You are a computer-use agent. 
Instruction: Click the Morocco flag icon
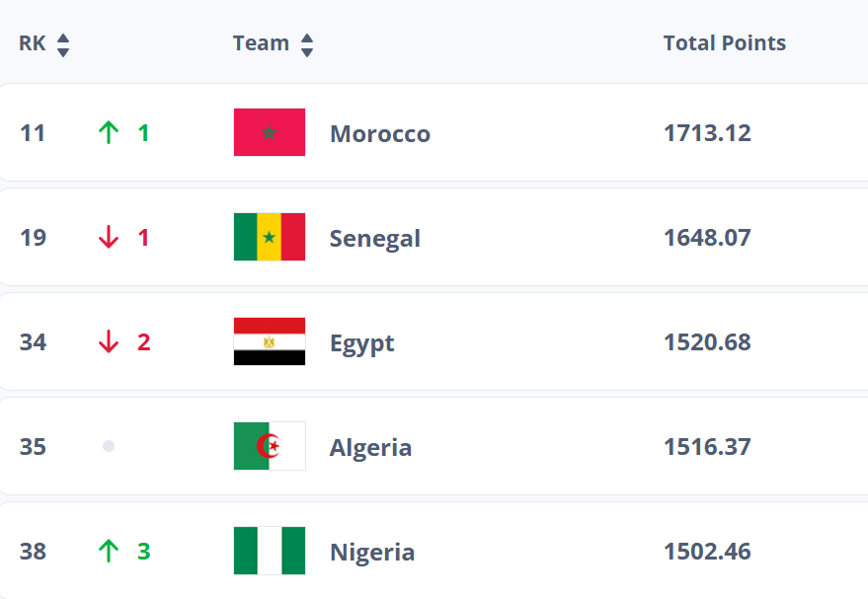pos(270,131)
